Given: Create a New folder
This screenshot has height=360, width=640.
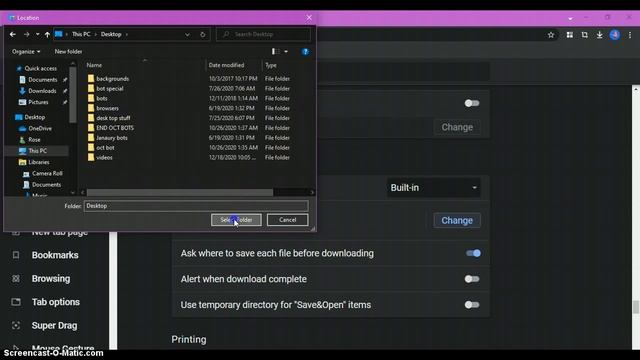Looking at the screenshot, I should coord(68,52).
